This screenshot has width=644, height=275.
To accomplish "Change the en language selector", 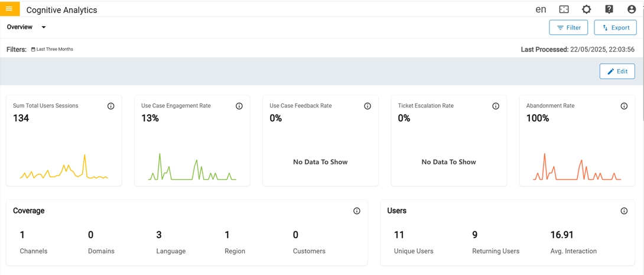I will point(541,9).
